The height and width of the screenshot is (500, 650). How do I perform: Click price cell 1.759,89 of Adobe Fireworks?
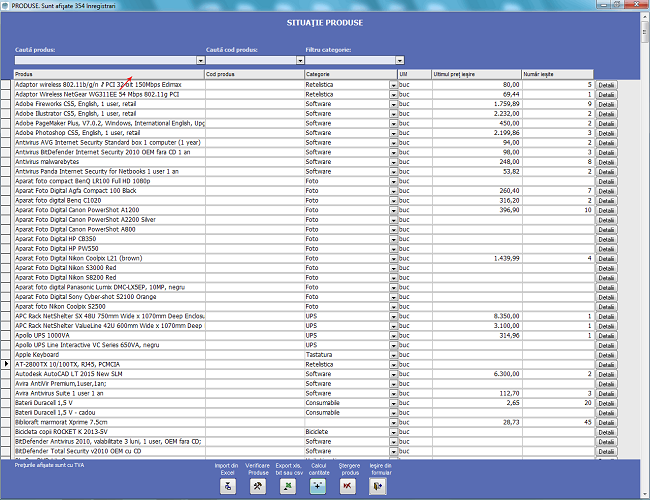point(477,104)
